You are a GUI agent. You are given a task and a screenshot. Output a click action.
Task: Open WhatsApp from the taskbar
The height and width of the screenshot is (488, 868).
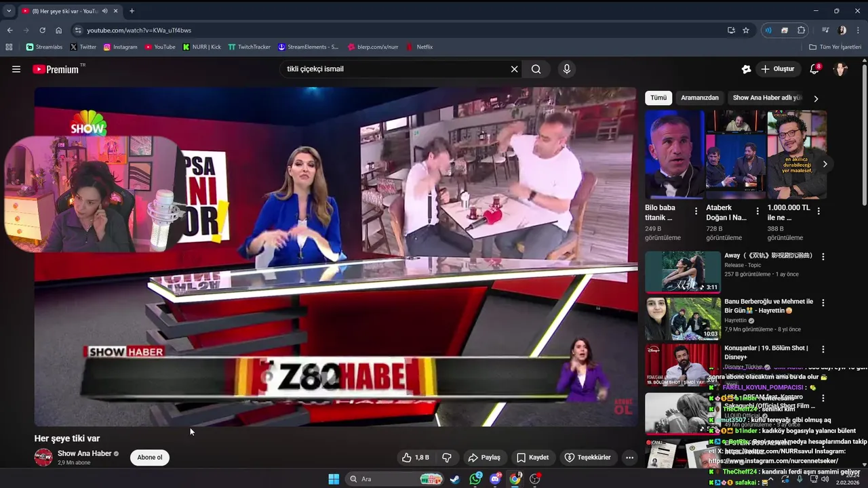click(x=475, y=479)
